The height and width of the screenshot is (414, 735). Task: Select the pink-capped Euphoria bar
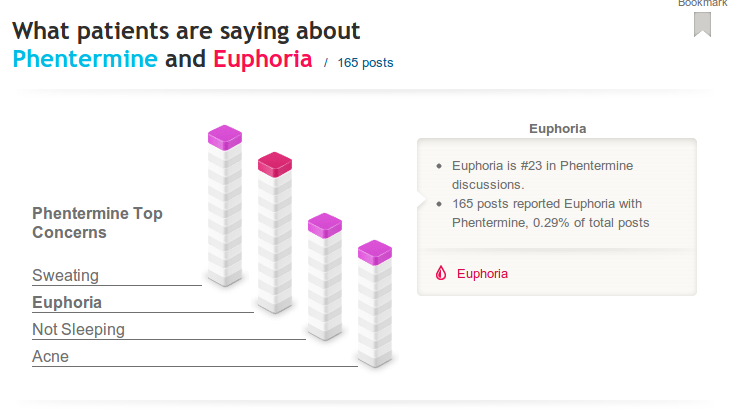pos(274,235)
